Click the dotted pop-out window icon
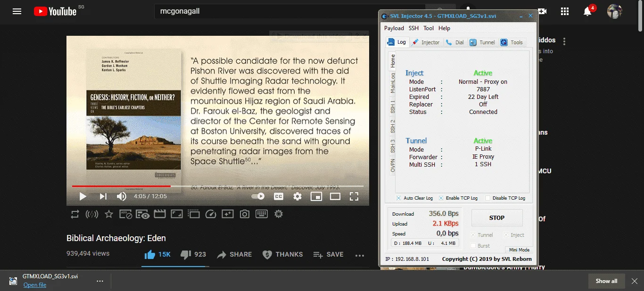This screenshot has height=291, width=644. click(194, 214)
